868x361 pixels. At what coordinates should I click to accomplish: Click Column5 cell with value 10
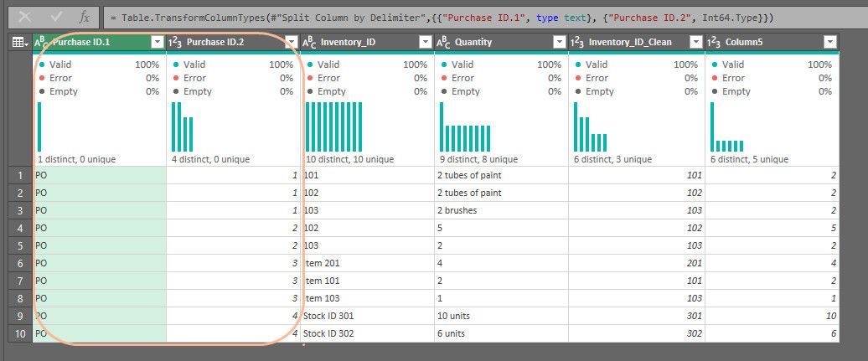coord(772,316)
